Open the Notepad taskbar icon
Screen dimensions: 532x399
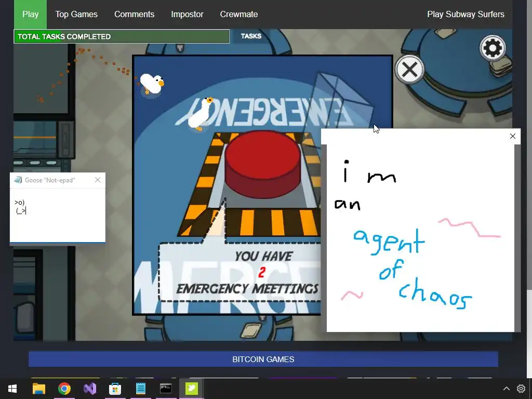[x=140, y=389]
